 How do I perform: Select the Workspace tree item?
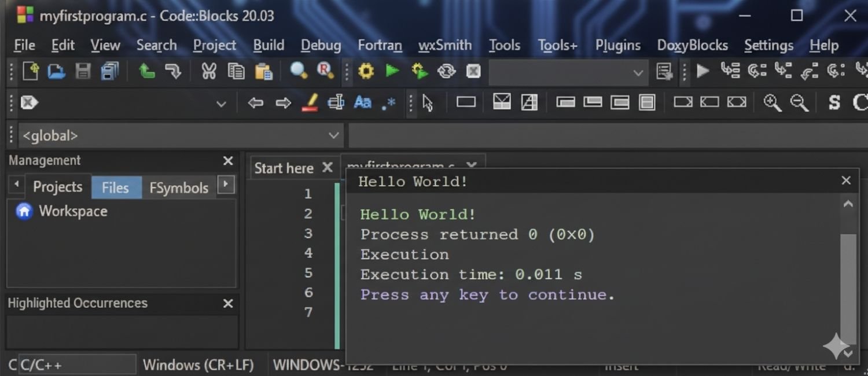point(73,211)
